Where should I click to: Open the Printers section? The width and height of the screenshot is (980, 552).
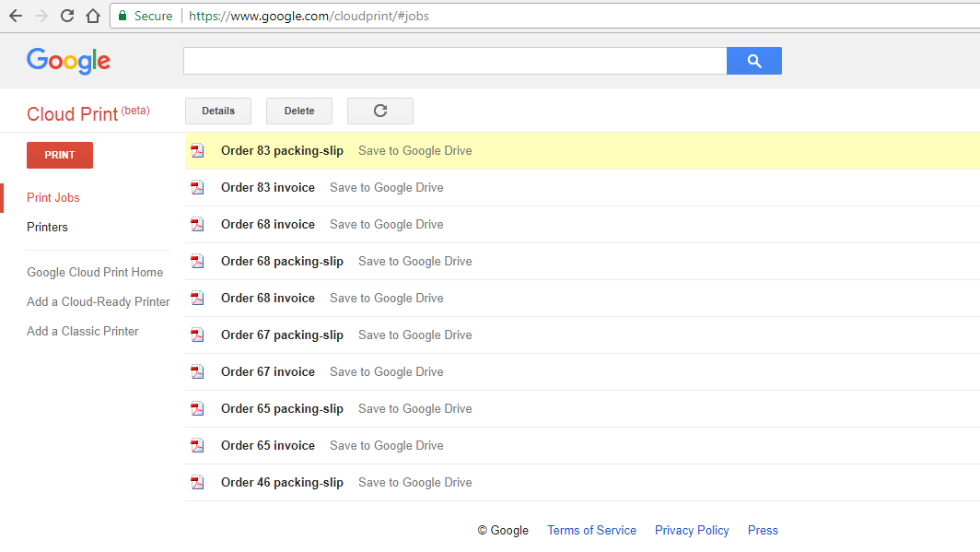(48, 227)
